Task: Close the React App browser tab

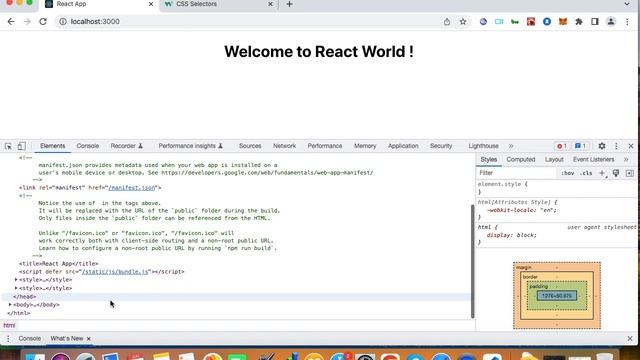Action: [x=151, y=4]
